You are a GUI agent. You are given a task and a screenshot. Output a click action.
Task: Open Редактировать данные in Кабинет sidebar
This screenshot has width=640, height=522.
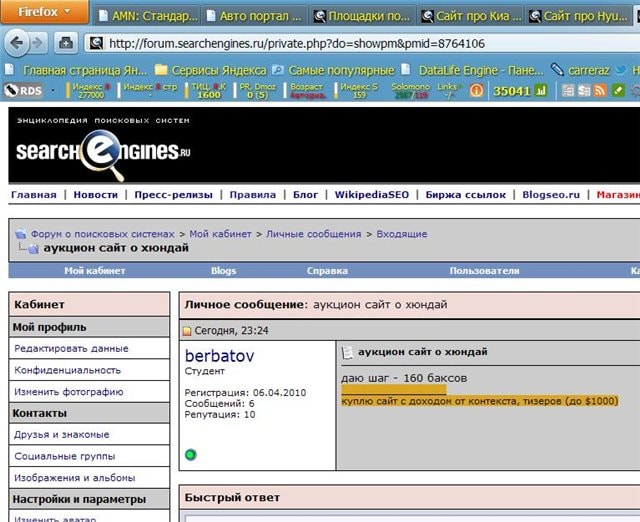[71, 349]
